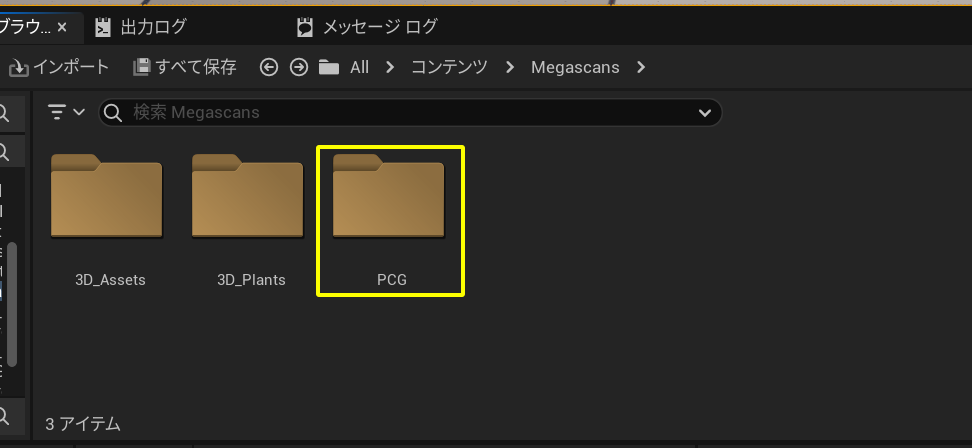972x448 pixels.
Task: Go back with the left arrow history icon
Action: pos(268,67)
